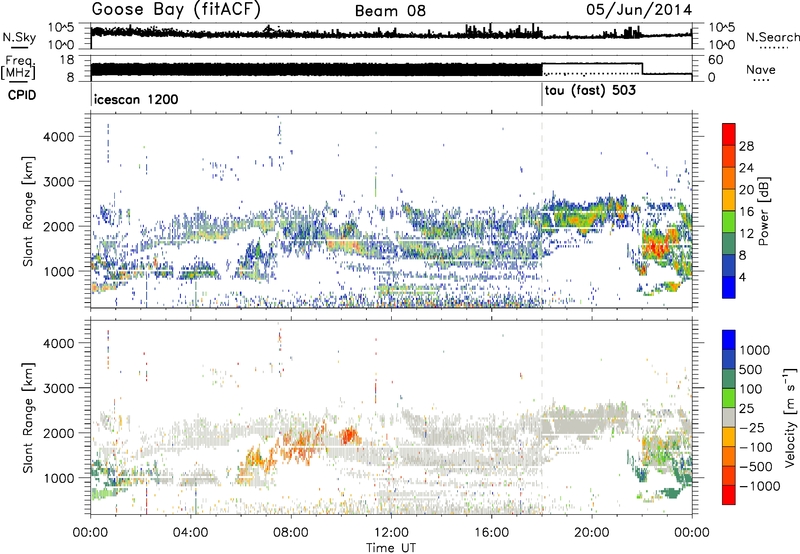Click the 'Velocity [m s-1]' colorbar label
Viewport: 800px width, 554px height.
[x=790, y=418]
